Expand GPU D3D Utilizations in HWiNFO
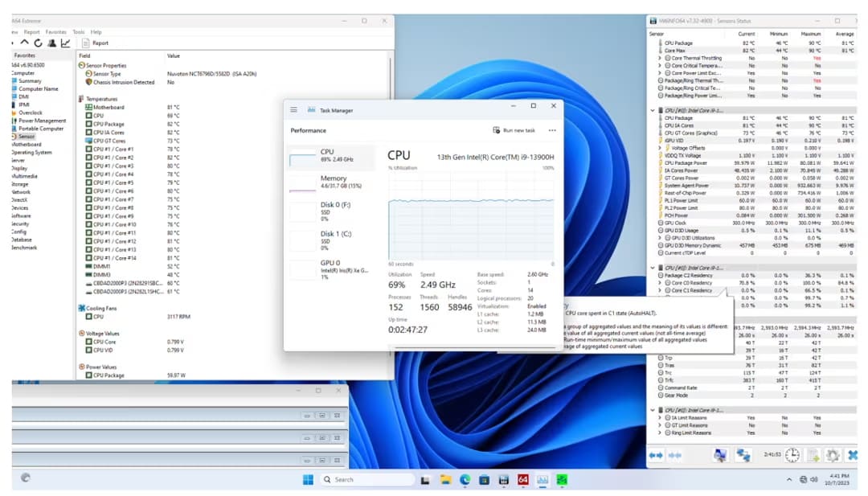Viewport: 868px width, 496px height. 659,238
